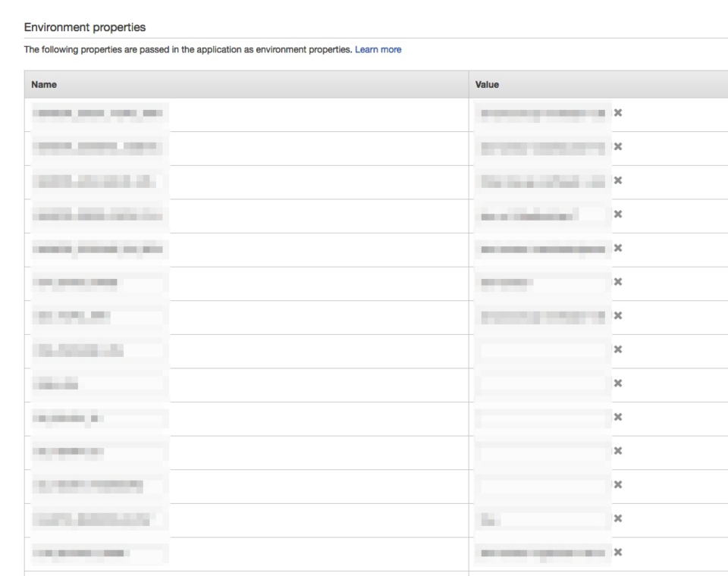728x576 pixels.
Task: Remove the thirteenth property row
Action: 618,518
